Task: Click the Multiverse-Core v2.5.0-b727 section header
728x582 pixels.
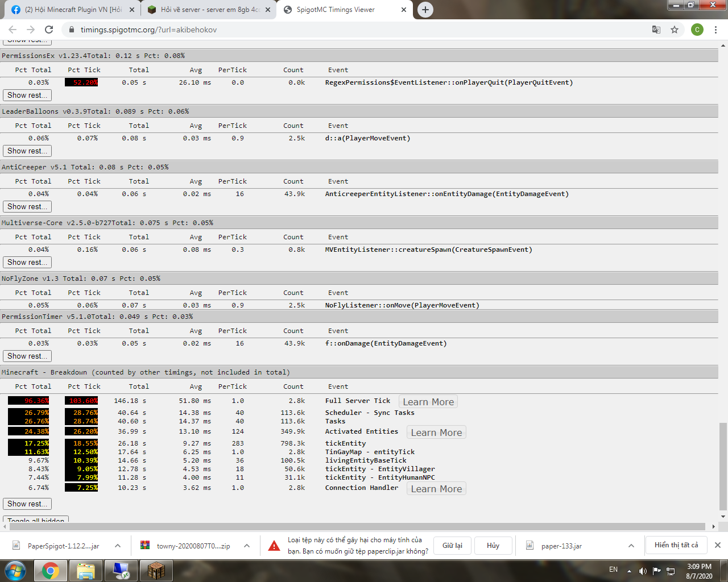Action: (x=359, y=223)
